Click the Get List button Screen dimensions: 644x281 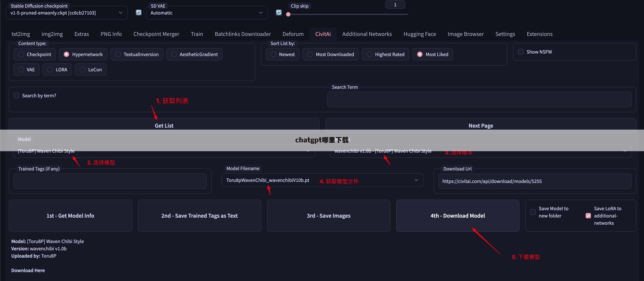point(164,125)
